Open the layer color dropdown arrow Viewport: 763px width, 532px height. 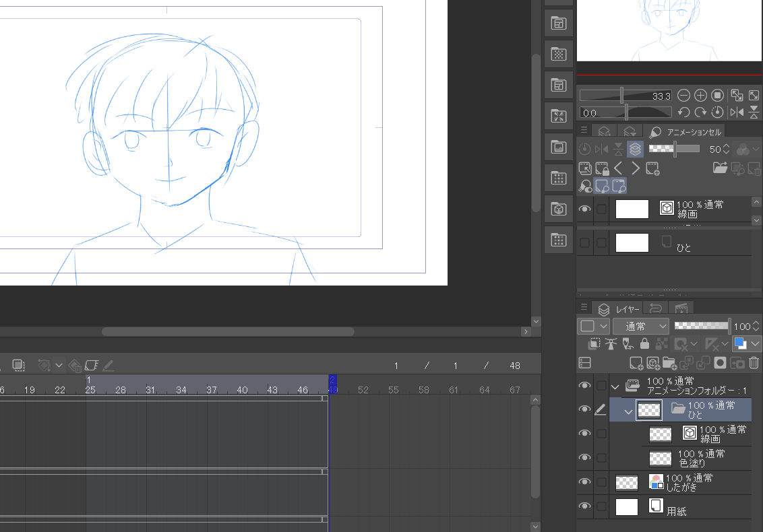pos(755,344)
